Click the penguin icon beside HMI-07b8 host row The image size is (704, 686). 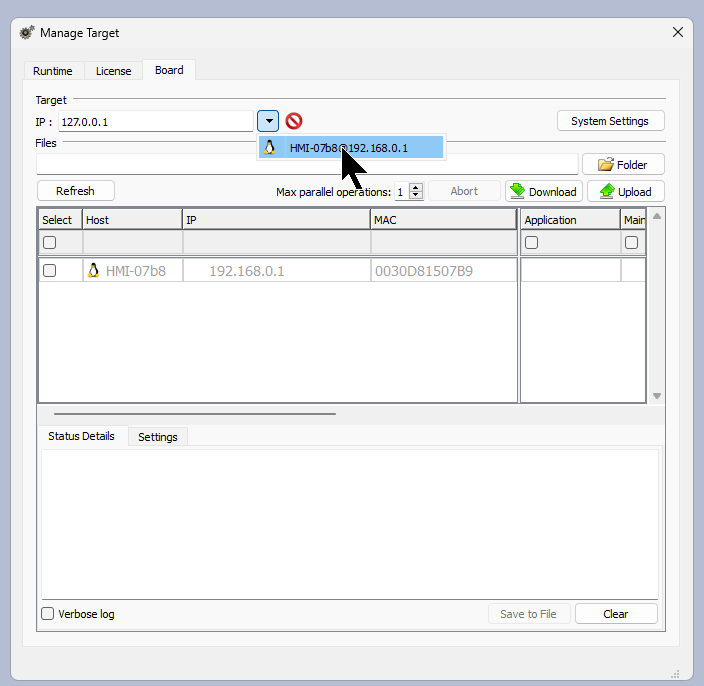click(93, 270)
